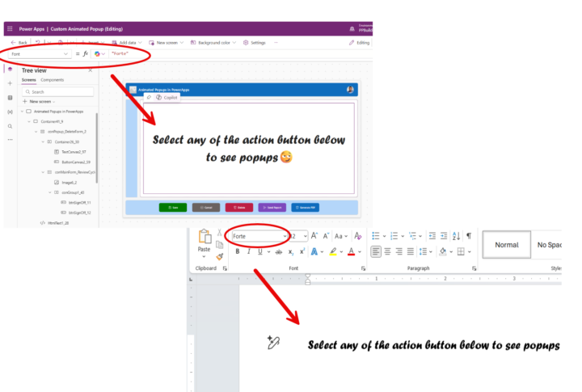Click New screen in the Tree view

[x=39, y=101]
